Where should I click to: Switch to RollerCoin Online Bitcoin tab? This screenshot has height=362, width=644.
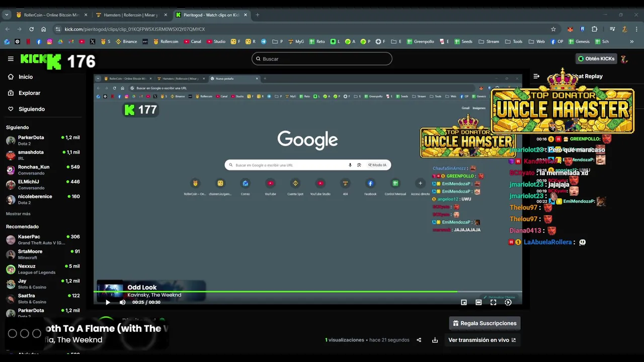click(x=52, y=15)
